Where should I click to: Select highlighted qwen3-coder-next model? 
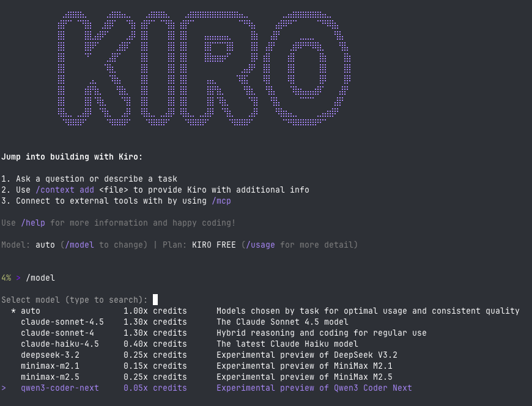[60, 388]
